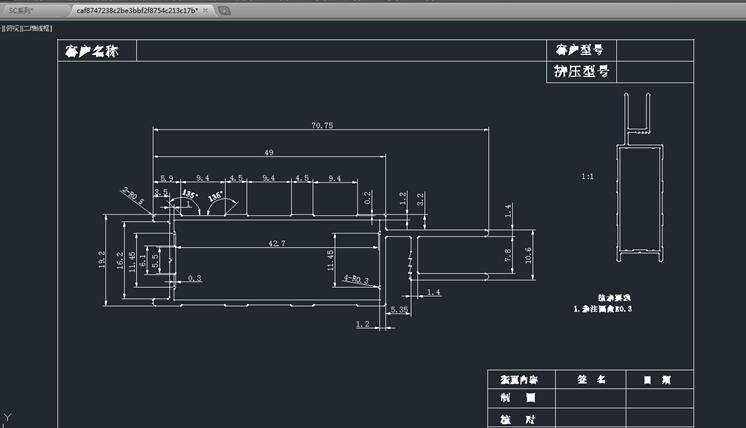Screen dimensions: 746x428
Task: Select the 4-R0.3 radius leader note
Action: click(356, 279)
